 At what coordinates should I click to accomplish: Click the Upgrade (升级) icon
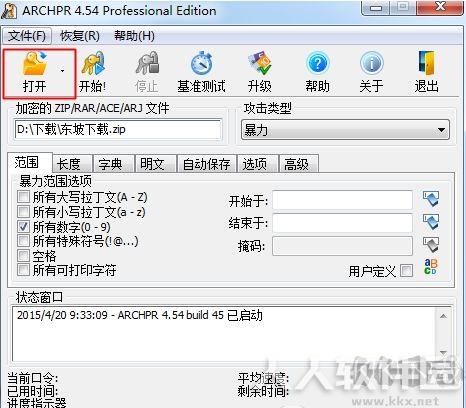[x=260, y=63]
